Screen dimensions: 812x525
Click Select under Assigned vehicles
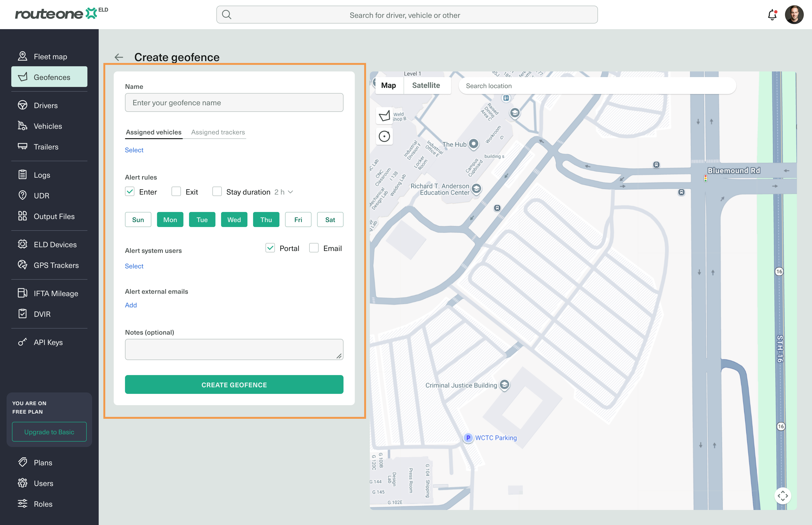(134, 150)
